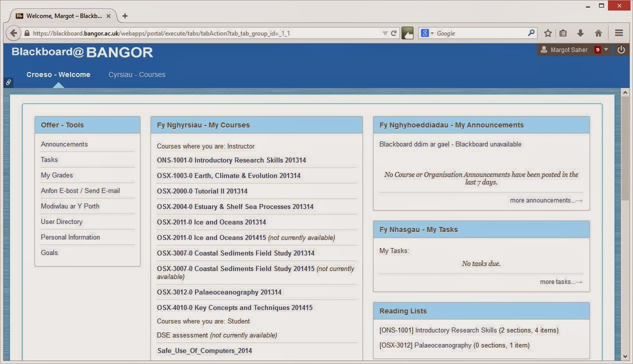Screen dimensions: 633x364
Task: Open OSX-2011-0 Ice and Oceans 201314
Action: [x=211, y=222]
